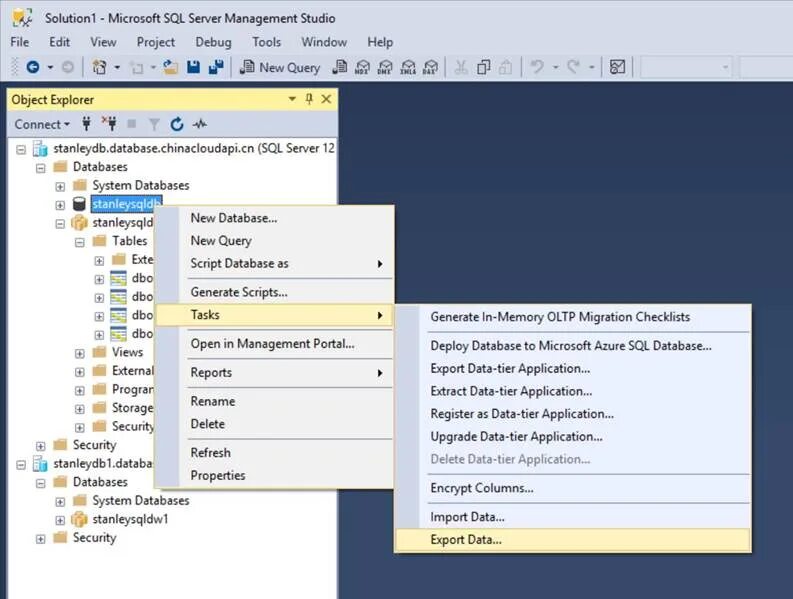The width and height of the screenshot is (793, 599).
Task: Choose Deploy Database to Microsoft Azure SQL Database
Action: (570, 346)
